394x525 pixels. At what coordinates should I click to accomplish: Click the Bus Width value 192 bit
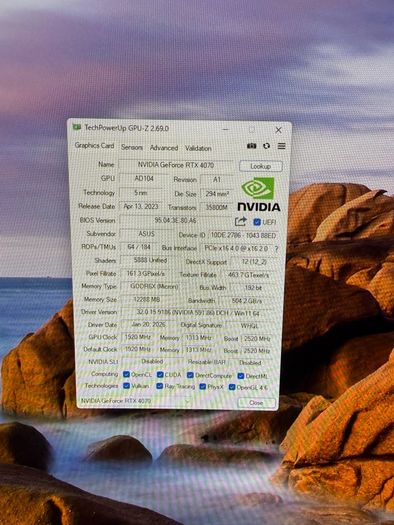pos(253,288)
